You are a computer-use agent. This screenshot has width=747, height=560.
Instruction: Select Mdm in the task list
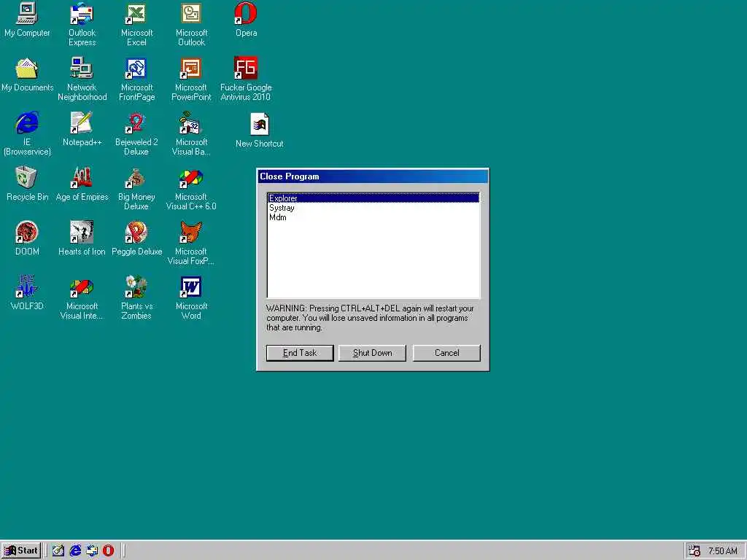click(x=373, y=217)
